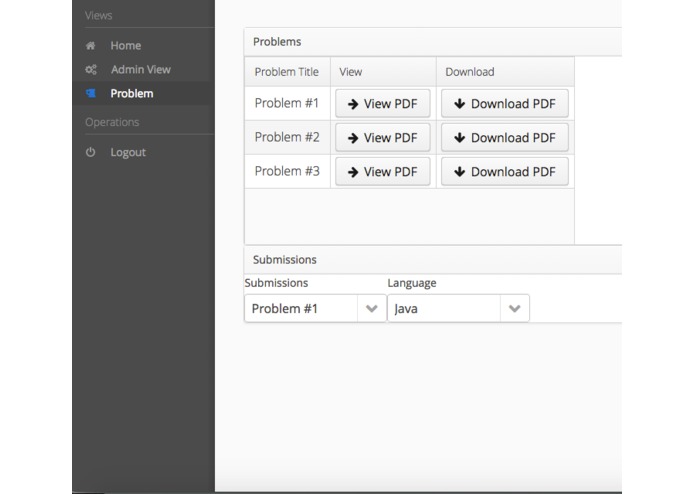Click the Submissions panel header
The image size is (695, 494).
pos(433,260)
